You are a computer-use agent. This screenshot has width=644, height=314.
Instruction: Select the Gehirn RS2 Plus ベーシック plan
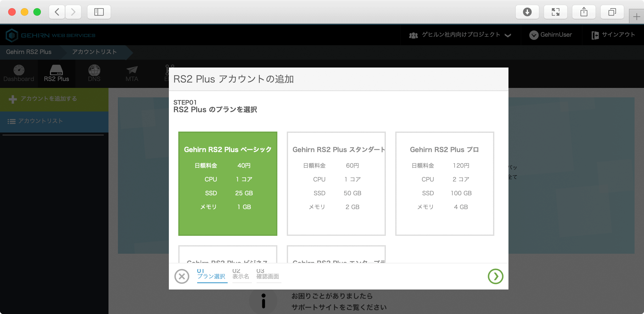(x=228, y=183)
